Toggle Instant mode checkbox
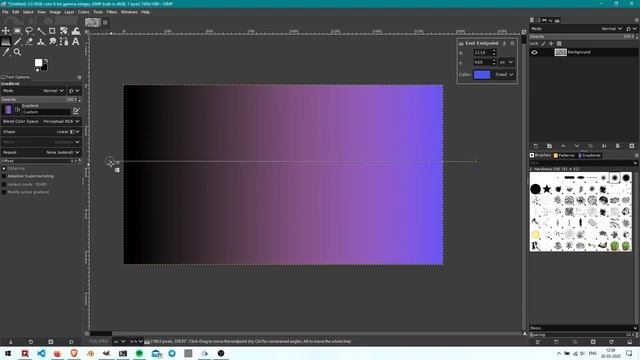This screenshot has width=640, height=360. [4, 184]
